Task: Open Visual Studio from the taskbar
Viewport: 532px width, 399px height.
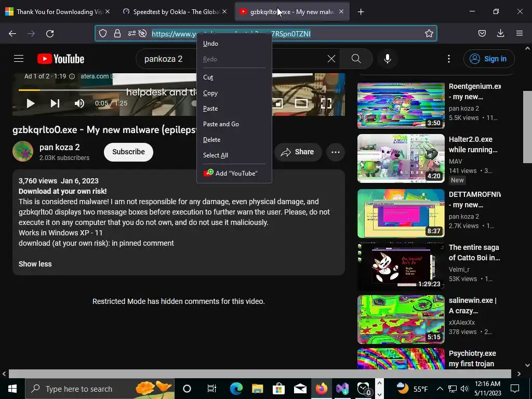Action: tap(342, 389)
